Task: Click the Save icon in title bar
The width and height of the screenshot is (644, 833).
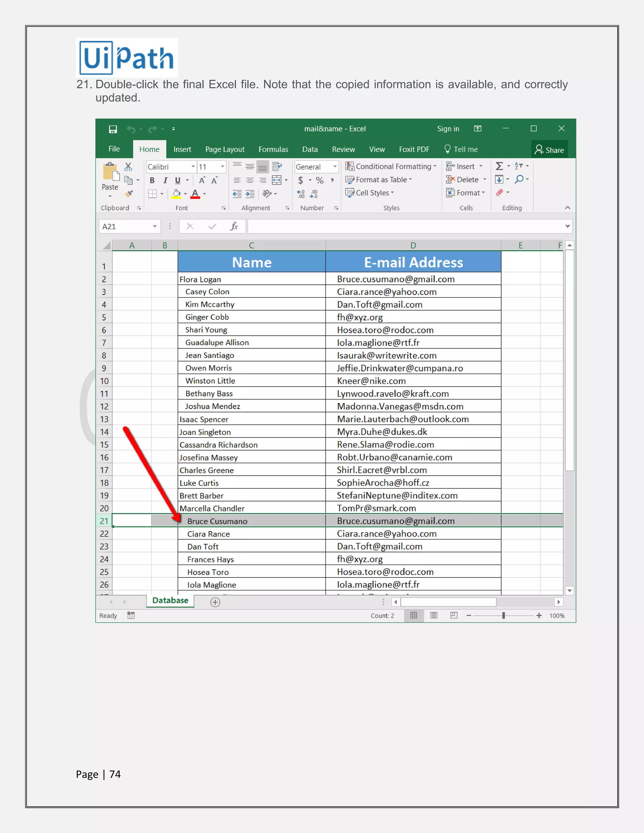Action: pos(113,129)
